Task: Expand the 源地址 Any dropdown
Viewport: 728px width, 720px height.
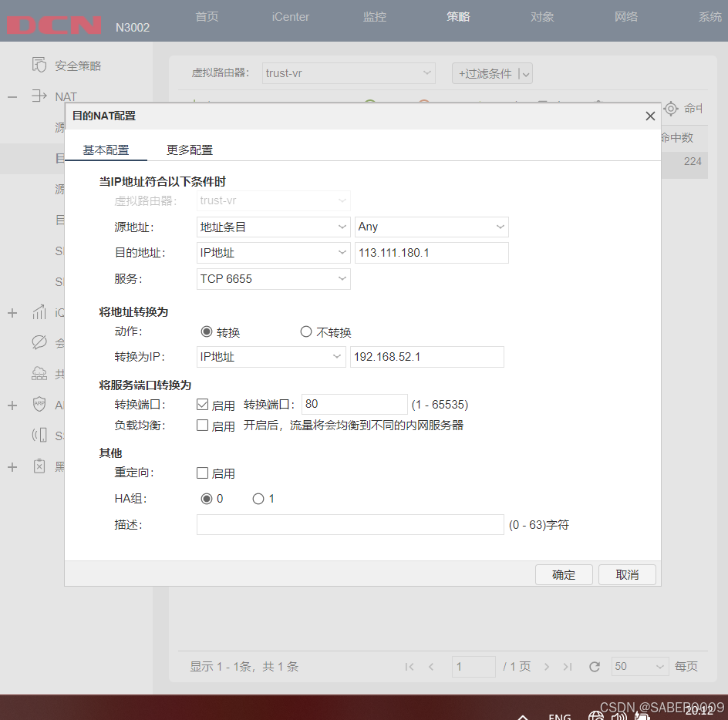Action: point(431,227)
